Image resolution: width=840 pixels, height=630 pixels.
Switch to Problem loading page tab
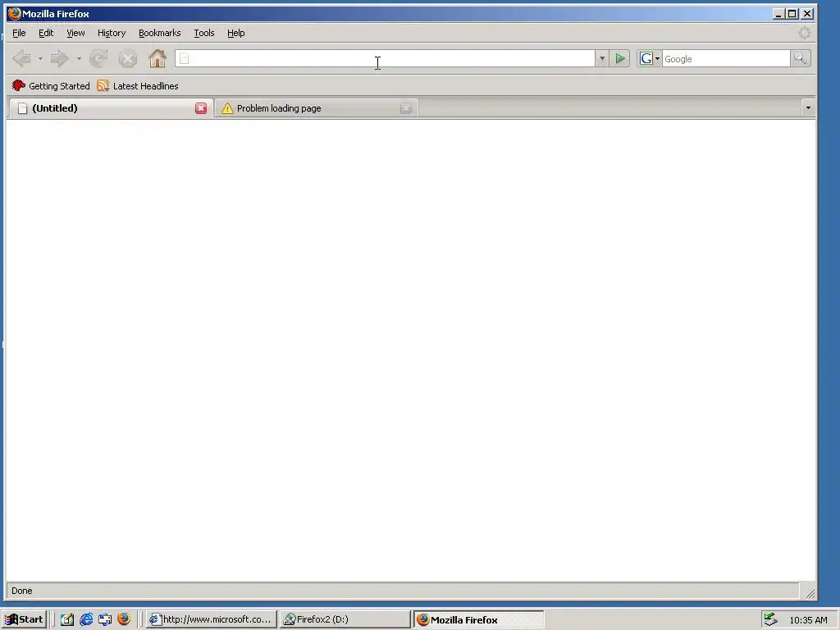(316, 108)
